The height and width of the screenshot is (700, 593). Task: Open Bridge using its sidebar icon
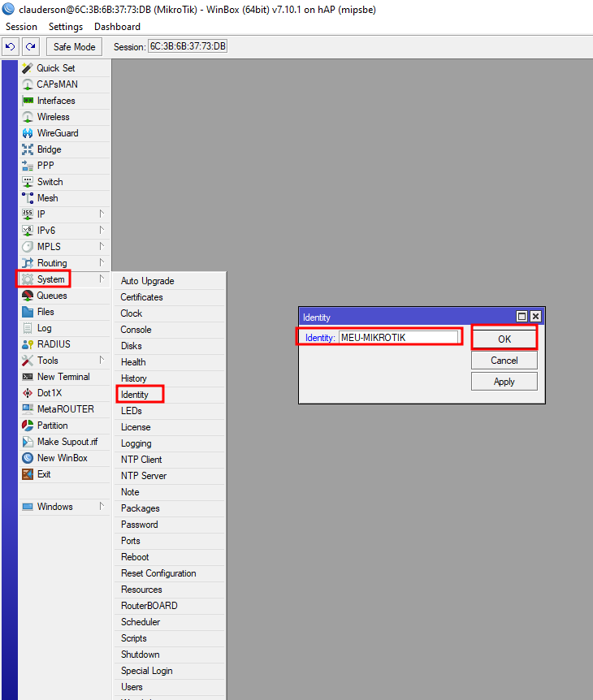[x=28, y=149]
